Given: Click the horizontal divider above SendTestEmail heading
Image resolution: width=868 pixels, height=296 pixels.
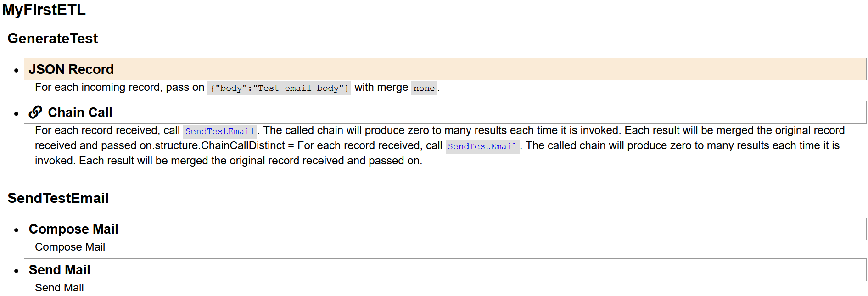Looking at the screenshot, I should pos(433,184).
